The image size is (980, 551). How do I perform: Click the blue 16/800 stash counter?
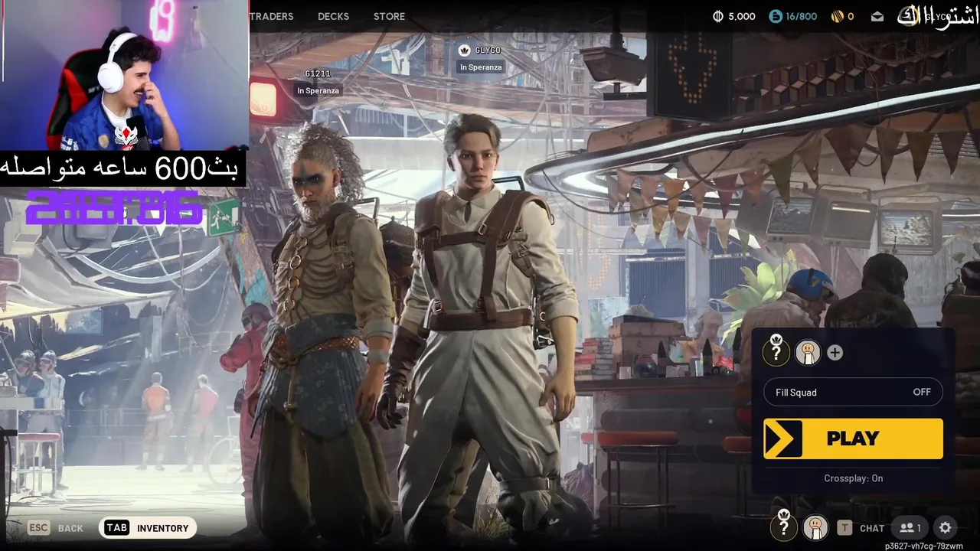pos(793,16)
